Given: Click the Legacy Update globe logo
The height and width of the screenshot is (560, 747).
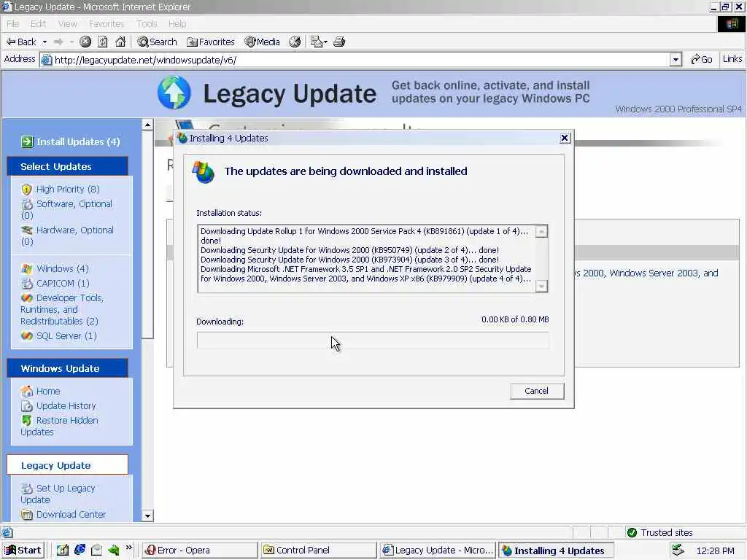Looking at the screenshot, I should [x=174, y=93].
